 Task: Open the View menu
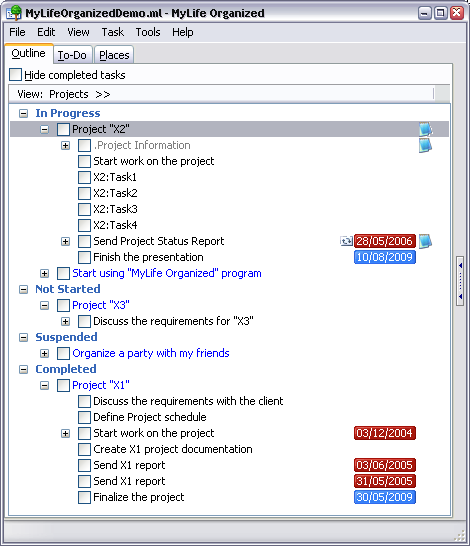pyautogui.click(x=78, y=32)
